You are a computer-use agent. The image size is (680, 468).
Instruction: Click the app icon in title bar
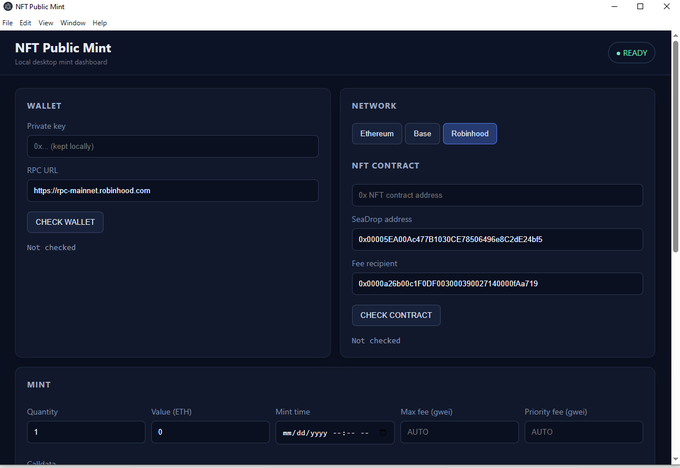tap(8, 7)
